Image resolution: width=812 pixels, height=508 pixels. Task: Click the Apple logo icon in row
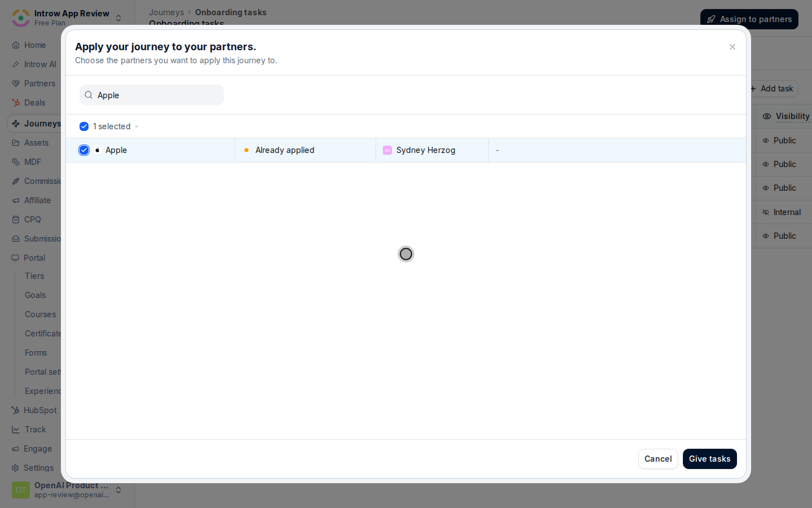98,150
